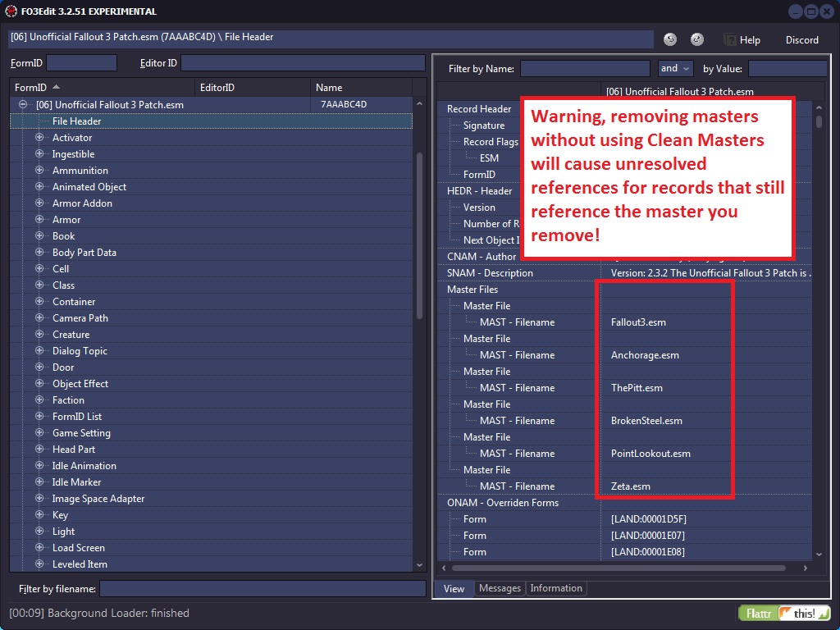
Task: Switch to the Information tab
Action: coord(556,588)
